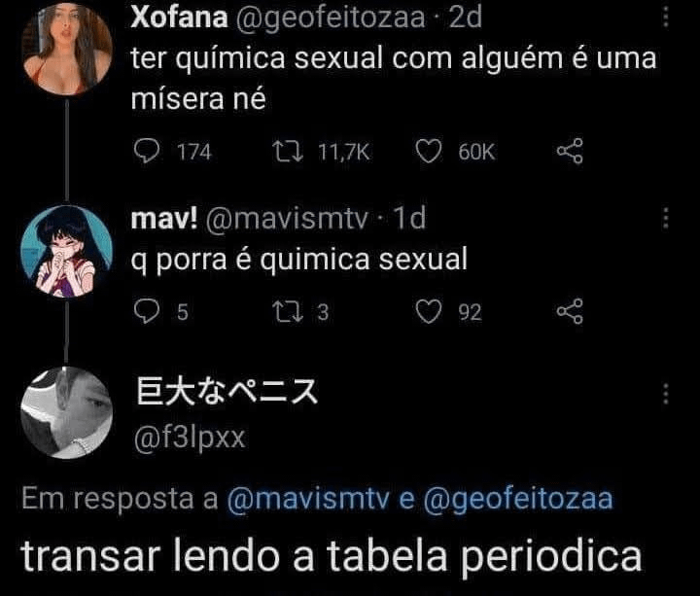Open the mav! display name
This screenshot has height=596, width=700.
[163, 220]
